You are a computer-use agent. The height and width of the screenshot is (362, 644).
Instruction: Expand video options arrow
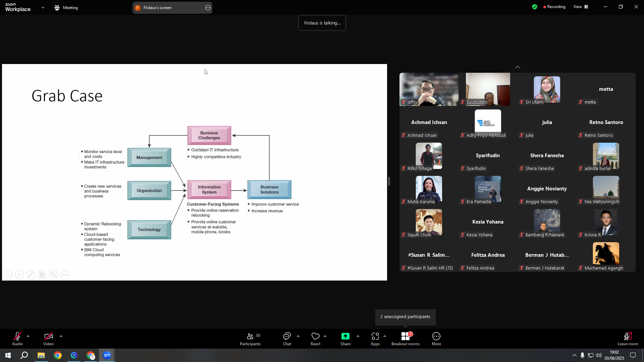point(61,336)
